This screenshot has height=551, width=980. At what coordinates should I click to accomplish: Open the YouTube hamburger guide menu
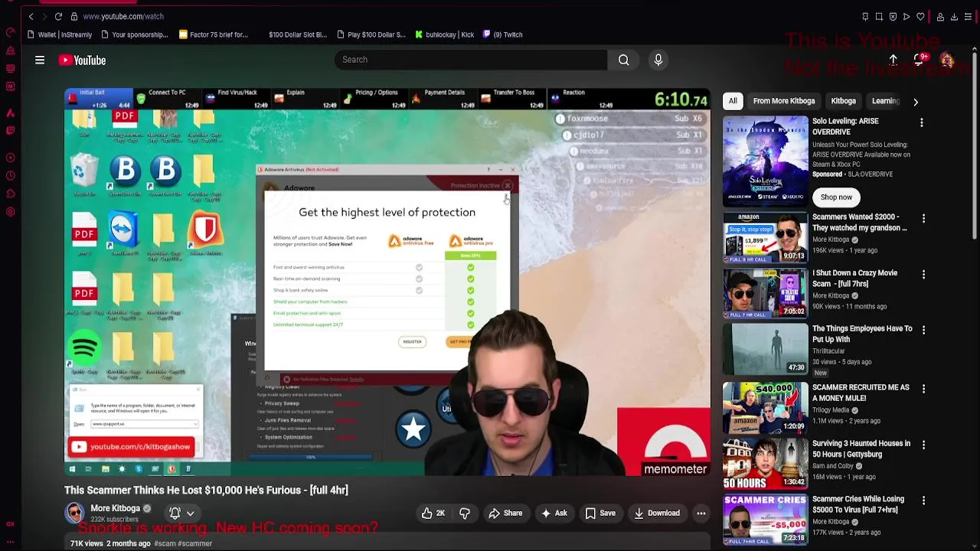40,60
